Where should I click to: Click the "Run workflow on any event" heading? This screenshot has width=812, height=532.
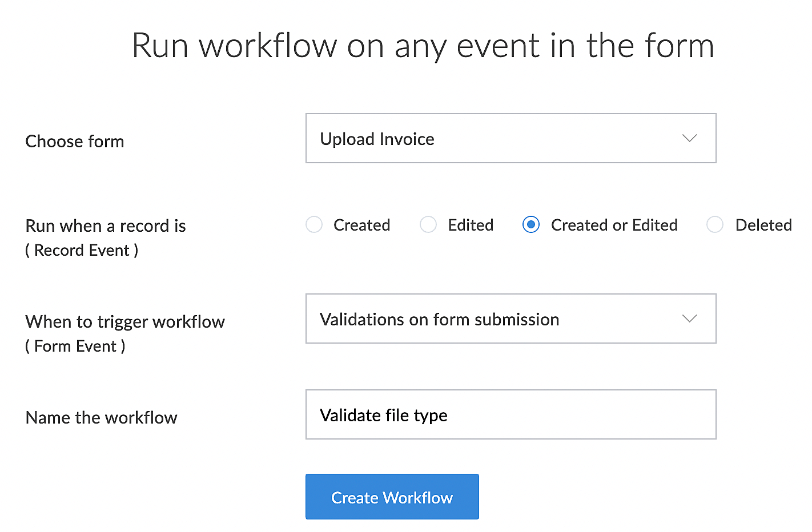pos(423,46)
